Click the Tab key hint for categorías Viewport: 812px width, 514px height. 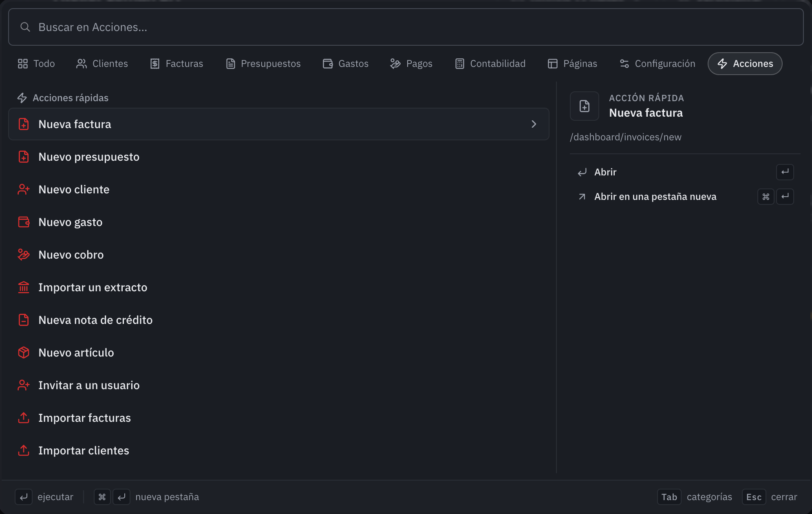coord(669,497)
